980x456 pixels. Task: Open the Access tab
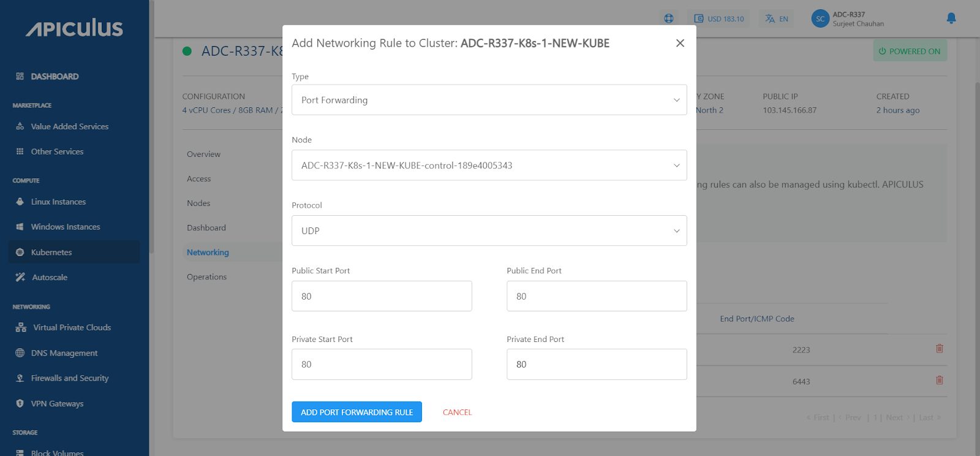[x=199, y=179]
